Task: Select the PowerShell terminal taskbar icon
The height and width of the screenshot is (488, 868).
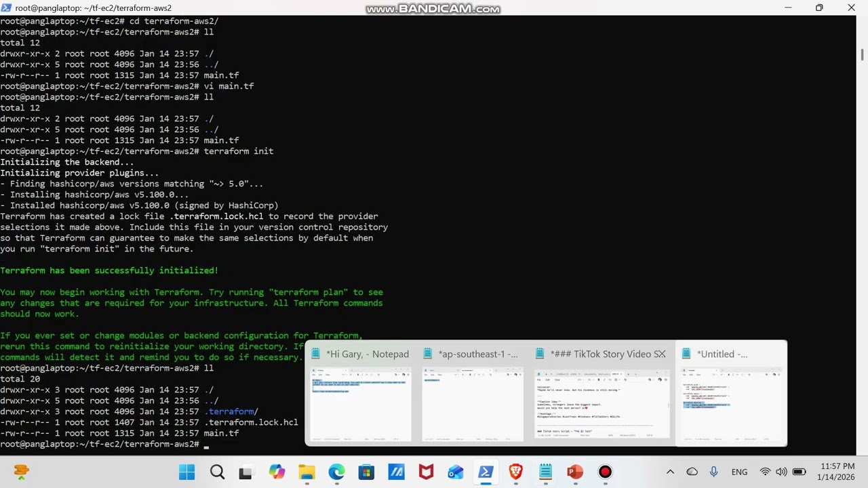Action: pos(486,472)
